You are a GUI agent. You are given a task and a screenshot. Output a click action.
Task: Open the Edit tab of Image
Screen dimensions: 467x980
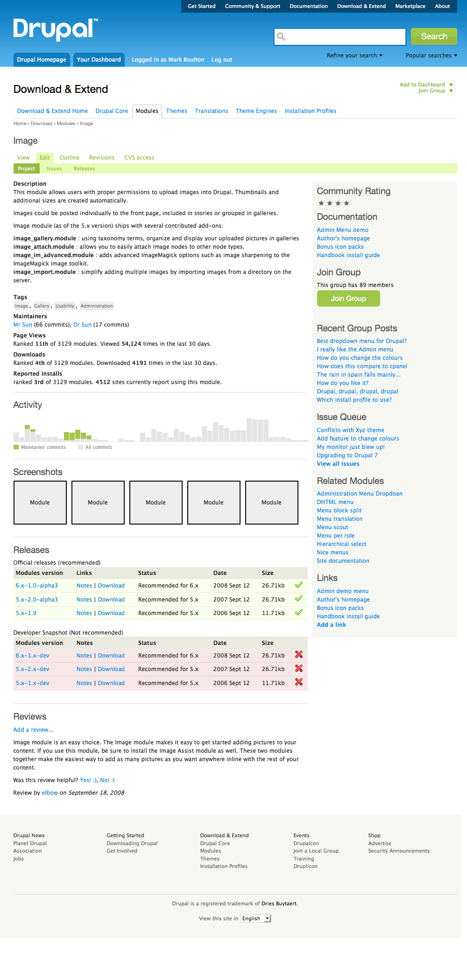[x=45, y=158]
